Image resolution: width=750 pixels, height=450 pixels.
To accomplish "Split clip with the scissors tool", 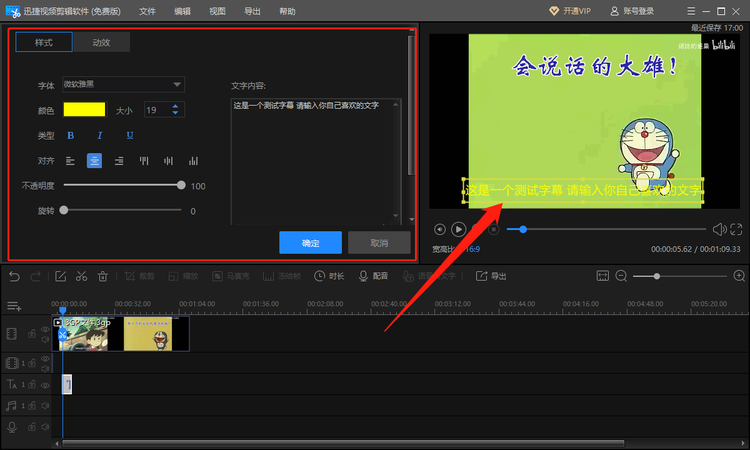I will coord(81,276).
